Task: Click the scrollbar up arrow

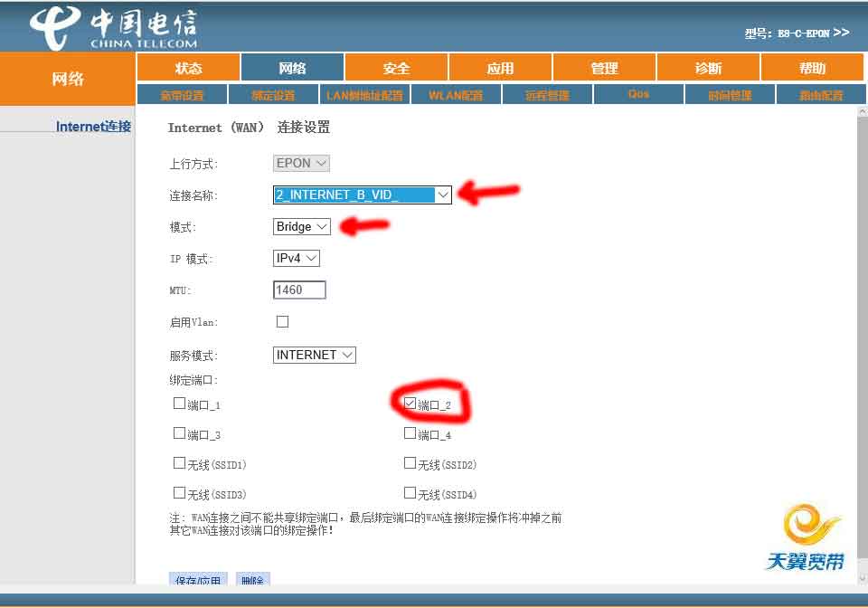Action: tap(863, 111)
